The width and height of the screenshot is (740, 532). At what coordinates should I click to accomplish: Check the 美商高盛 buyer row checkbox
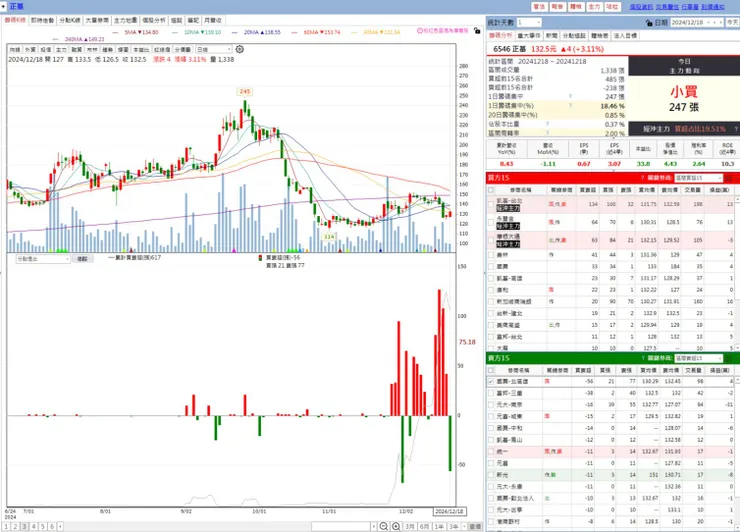coord(491,325)
